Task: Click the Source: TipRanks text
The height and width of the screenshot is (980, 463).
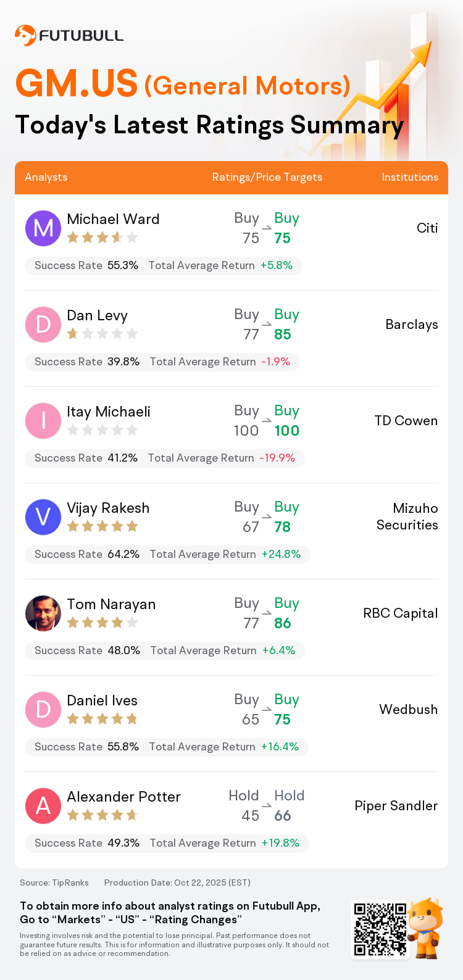Action: pyautogui.click(x=54, y=882)
